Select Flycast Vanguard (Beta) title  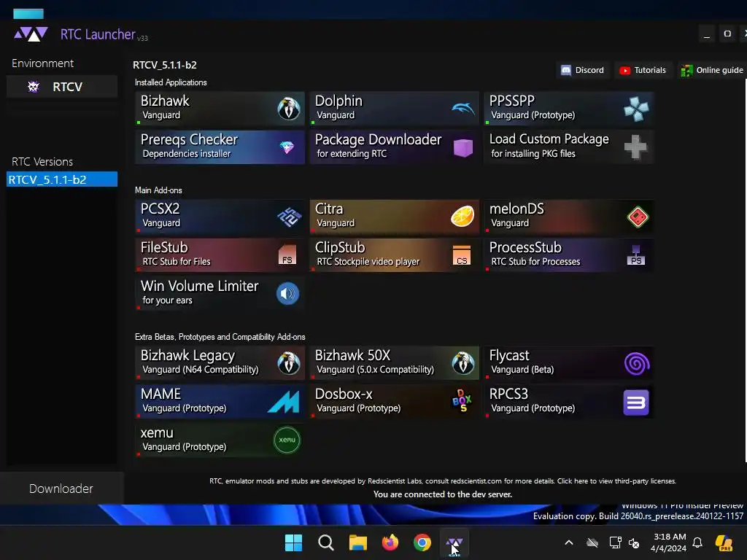(509, 355)
